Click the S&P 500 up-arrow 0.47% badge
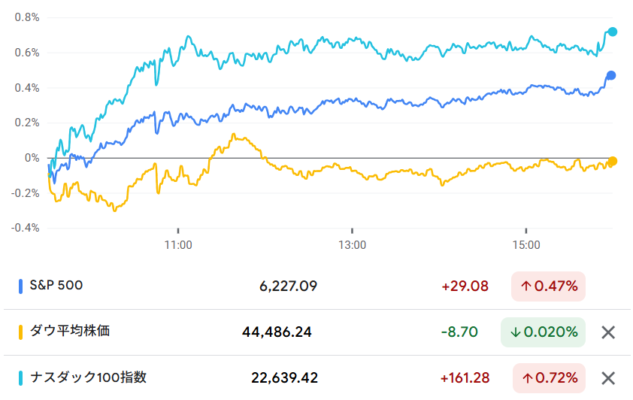 point(548,287)
